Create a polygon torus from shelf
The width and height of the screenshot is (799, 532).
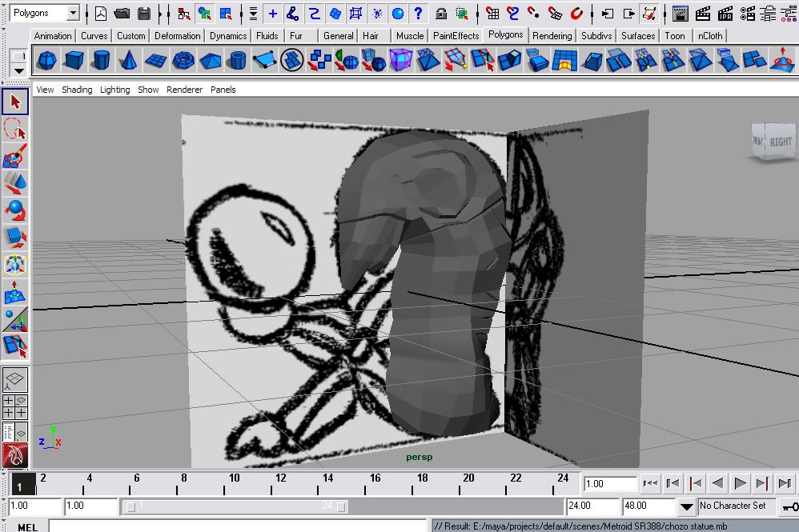tap(183, 60)
